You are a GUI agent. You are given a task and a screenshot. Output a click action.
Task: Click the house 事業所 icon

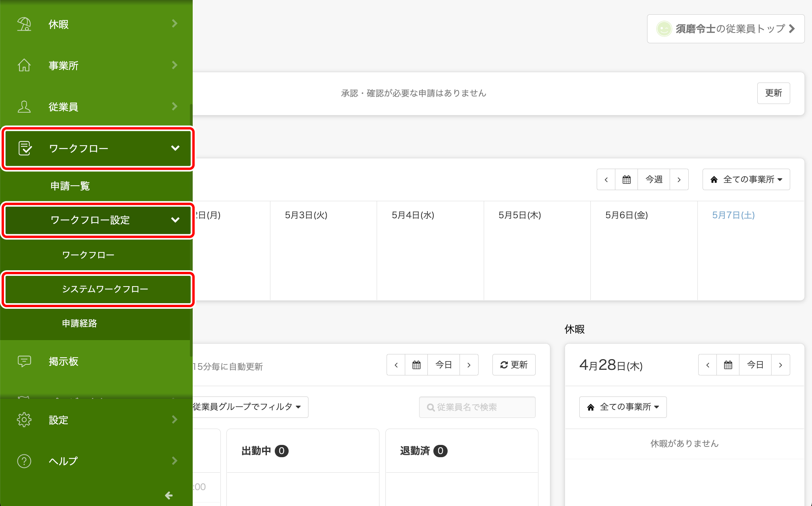coord(24,65)
